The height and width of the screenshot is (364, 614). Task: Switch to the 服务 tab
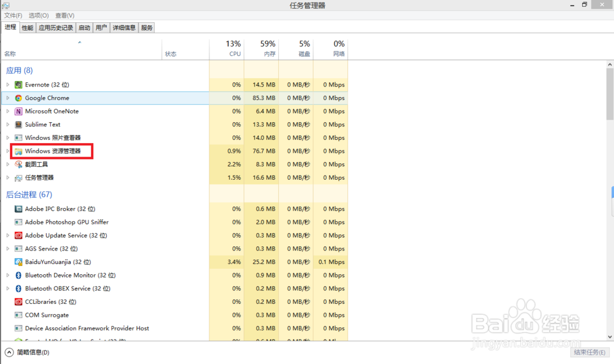pos(147,28)
